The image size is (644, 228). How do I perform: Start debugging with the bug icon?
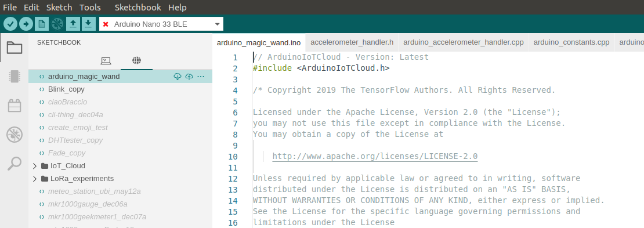pos(57,24)
